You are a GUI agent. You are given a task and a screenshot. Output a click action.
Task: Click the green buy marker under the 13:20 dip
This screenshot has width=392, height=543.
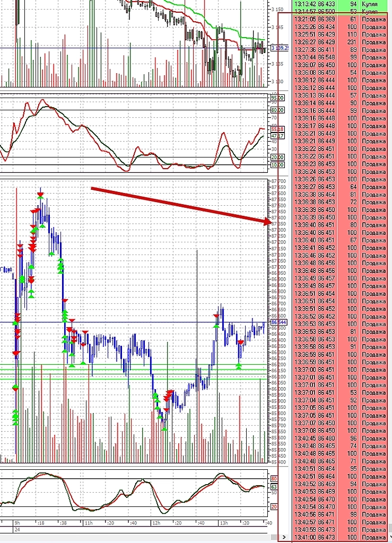click(239, 366)
